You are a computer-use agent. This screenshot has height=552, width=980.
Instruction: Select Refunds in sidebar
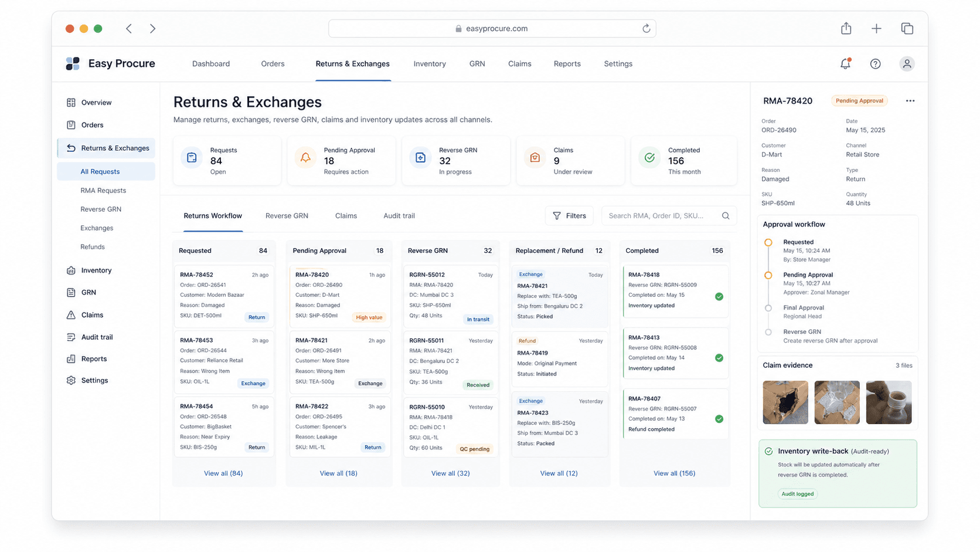click(x=93, y=247)
